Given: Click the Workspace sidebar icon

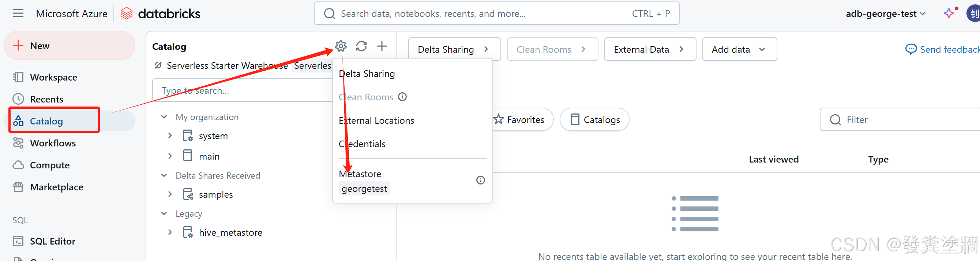Looking at the screenshot, I should point(18,77).
